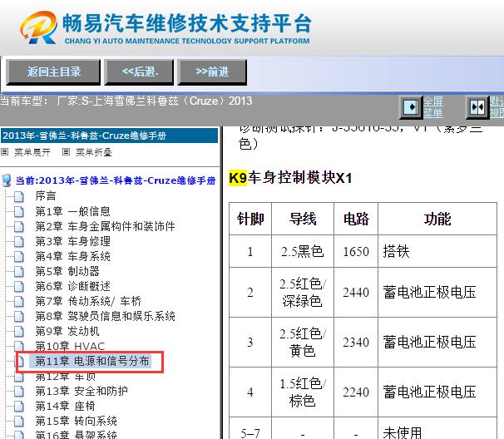Open 第9章 发动机

coord(67,331)
